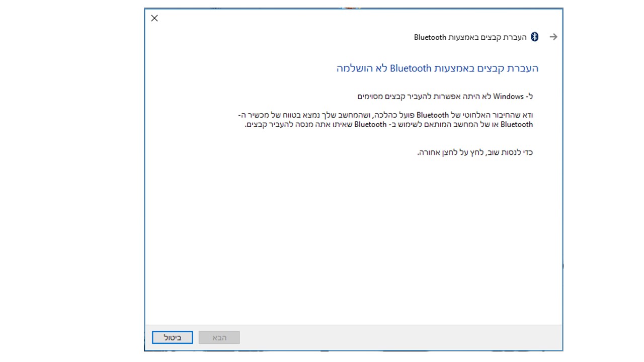Click the paragraph starting with ודא שהחיבור האלחוטי

tap(385, 120)
